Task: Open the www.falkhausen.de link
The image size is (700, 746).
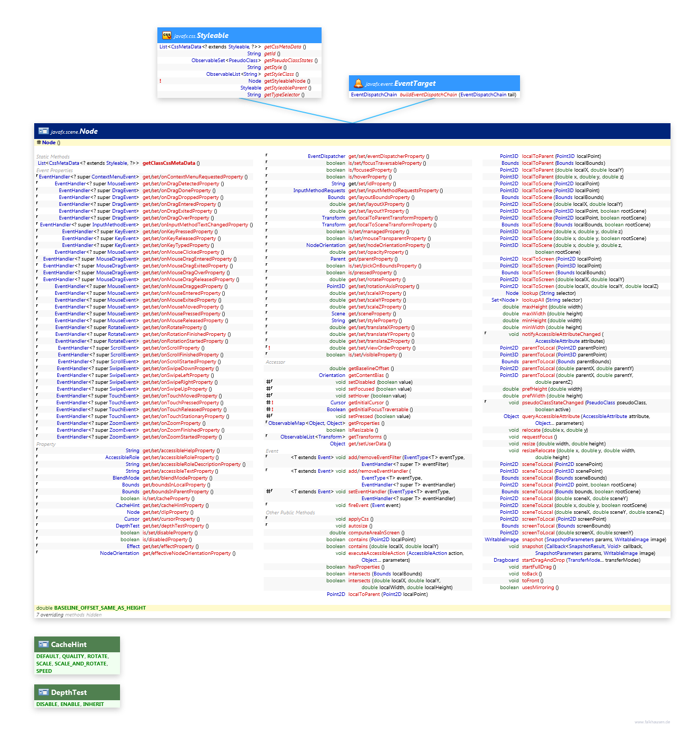Action: tap(652, 722)
